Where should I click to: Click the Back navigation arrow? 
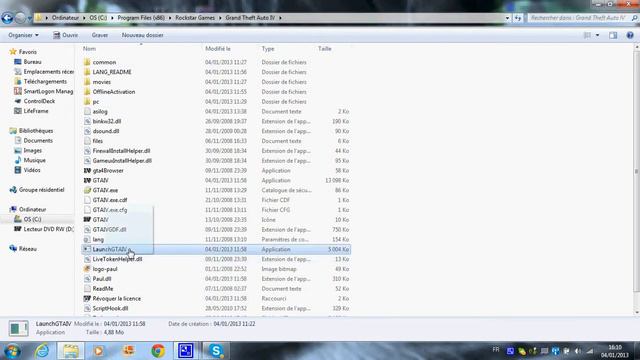[x=7, y=18]
